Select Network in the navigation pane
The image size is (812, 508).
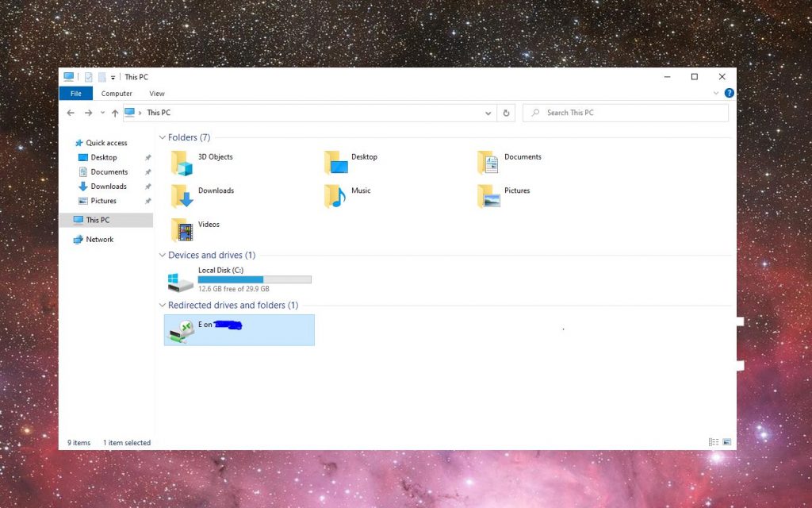[99, 239]
